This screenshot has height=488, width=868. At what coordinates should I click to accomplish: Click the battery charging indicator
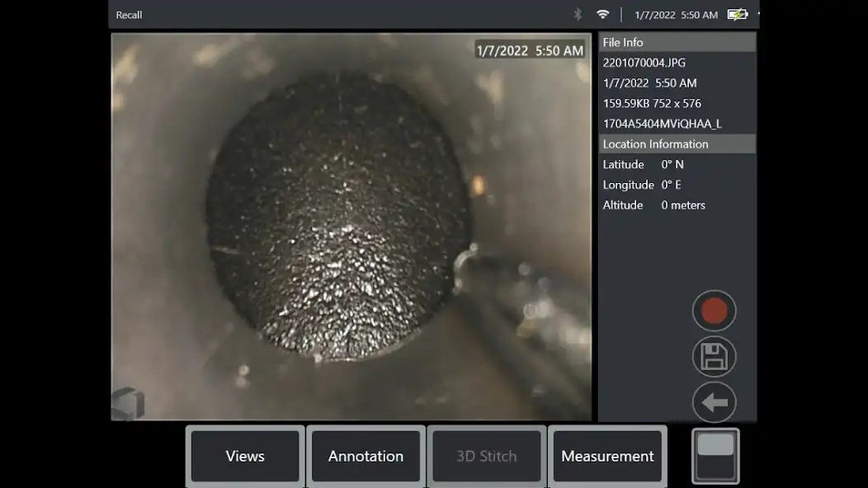tap(738, 14)
